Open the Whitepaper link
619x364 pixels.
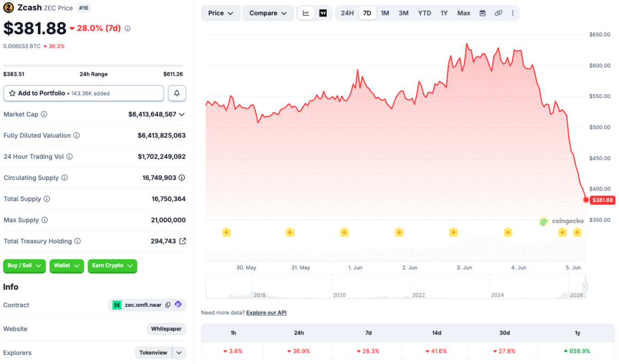coord(166,329)
